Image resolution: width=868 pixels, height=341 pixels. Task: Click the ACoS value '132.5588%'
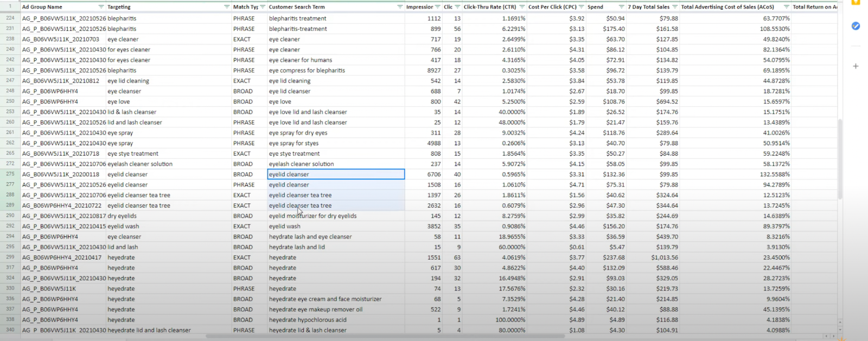[x=775, y=174]
